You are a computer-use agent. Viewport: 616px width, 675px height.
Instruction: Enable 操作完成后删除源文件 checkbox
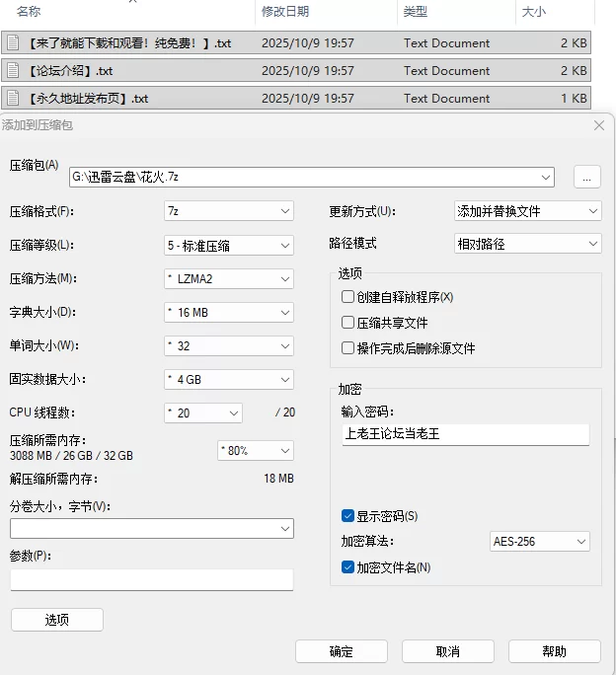point(347,348)
